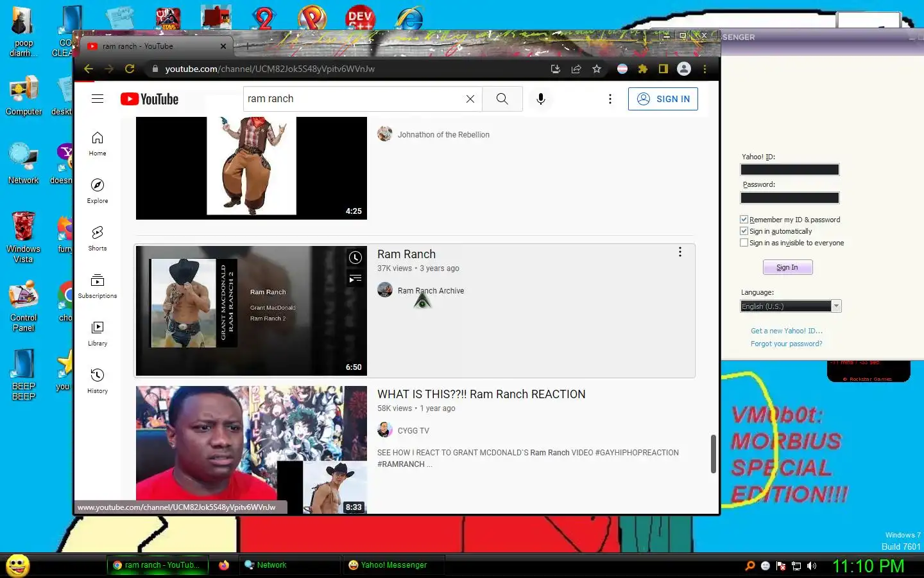Switch to Yahoo! Messenger taskbar button

393,565
